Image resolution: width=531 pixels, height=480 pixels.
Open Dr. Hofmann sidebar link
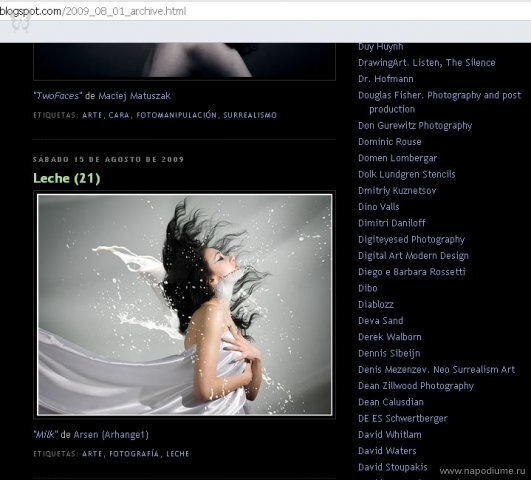(386, 79)
